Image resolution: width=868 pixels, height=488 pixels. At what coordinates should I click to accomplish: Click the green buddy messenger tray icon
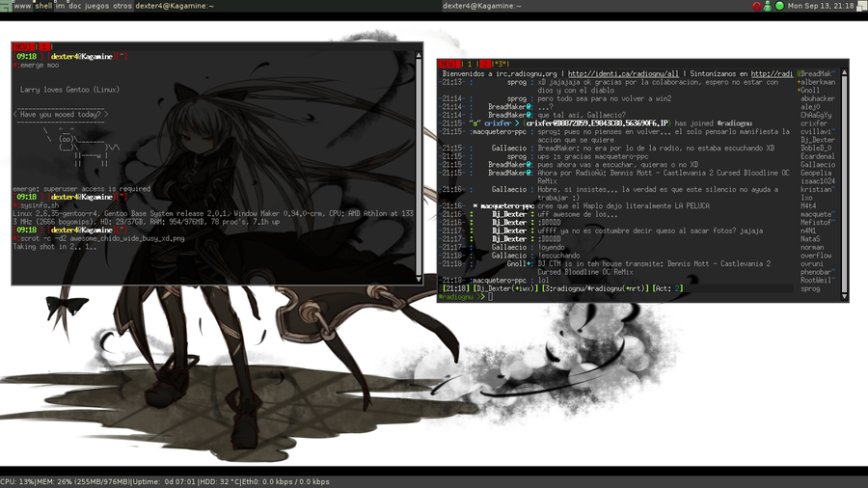(x=768, y=6)
